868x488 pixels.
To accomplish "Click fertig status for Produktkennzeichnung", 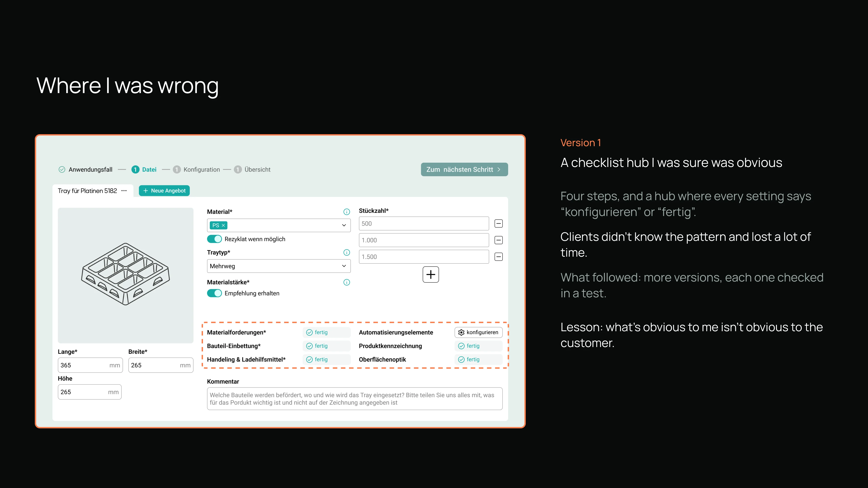I will point(479,346).
